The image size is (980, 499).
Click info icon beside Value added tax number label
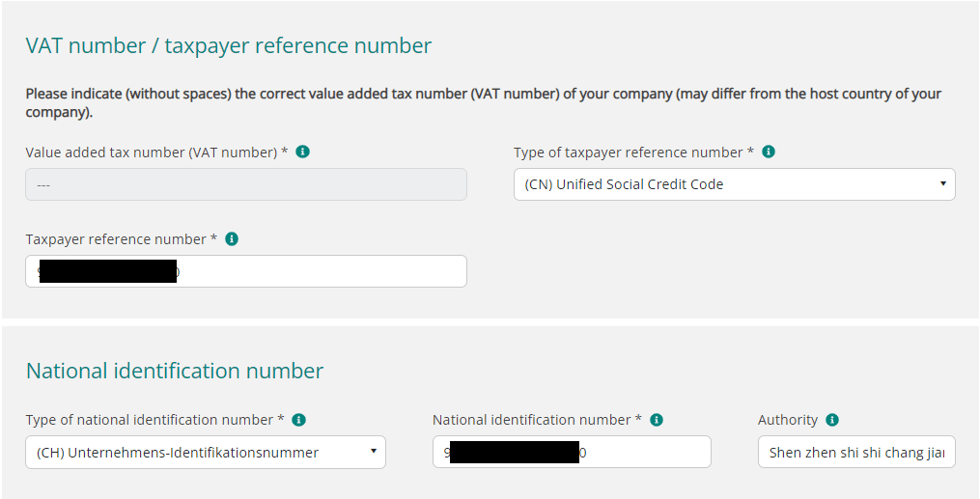(x=302, y=152)
